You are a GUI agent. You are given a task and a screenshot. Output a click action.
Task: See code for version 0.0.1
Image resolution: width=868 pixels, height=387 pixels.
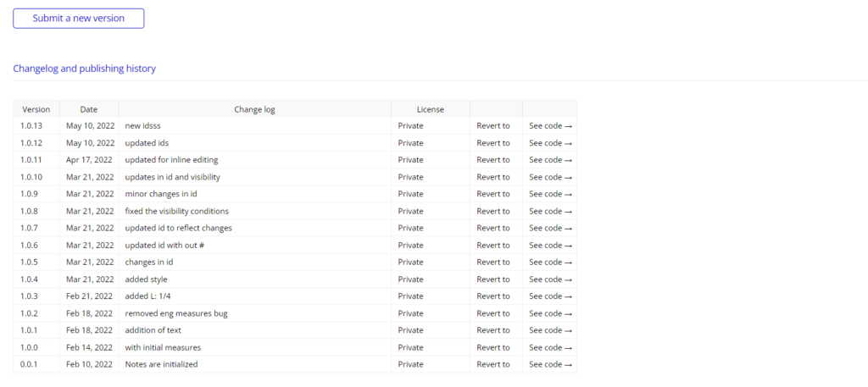pos(550,364)
